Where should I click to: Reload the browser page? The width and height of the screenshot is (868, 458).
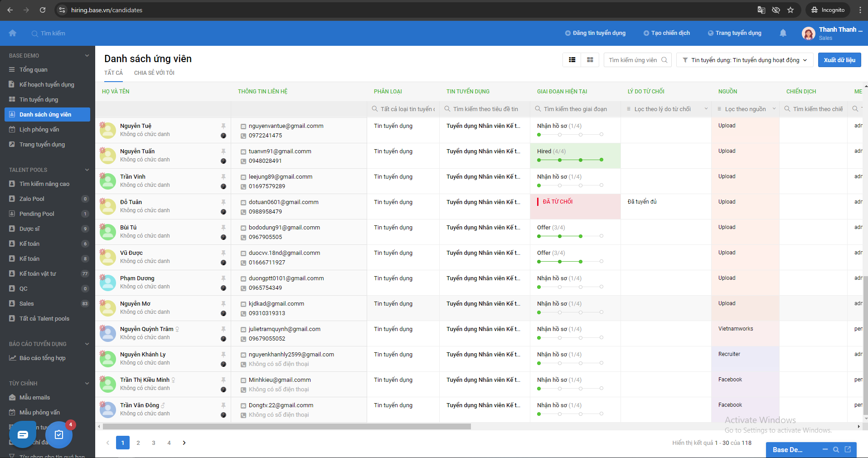click(x=43, y=10)
